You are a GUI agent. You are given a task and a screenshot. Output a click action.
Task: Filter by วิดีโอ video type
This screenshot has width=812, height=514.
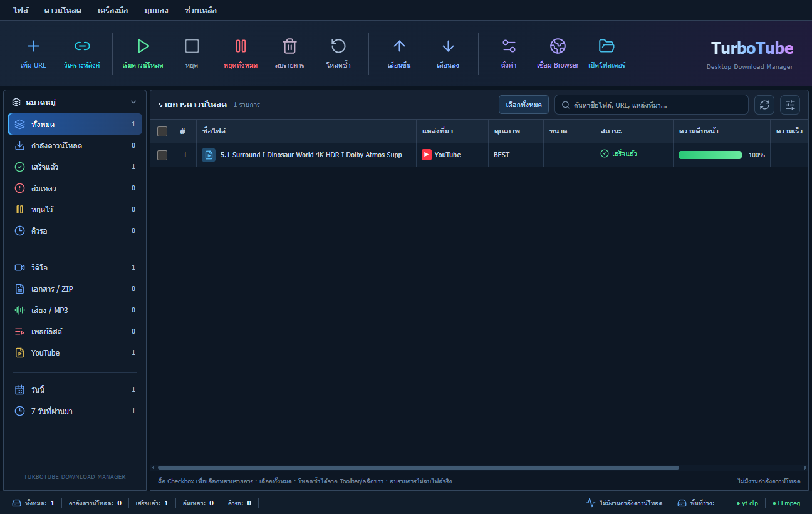click(x=75, y=268)
